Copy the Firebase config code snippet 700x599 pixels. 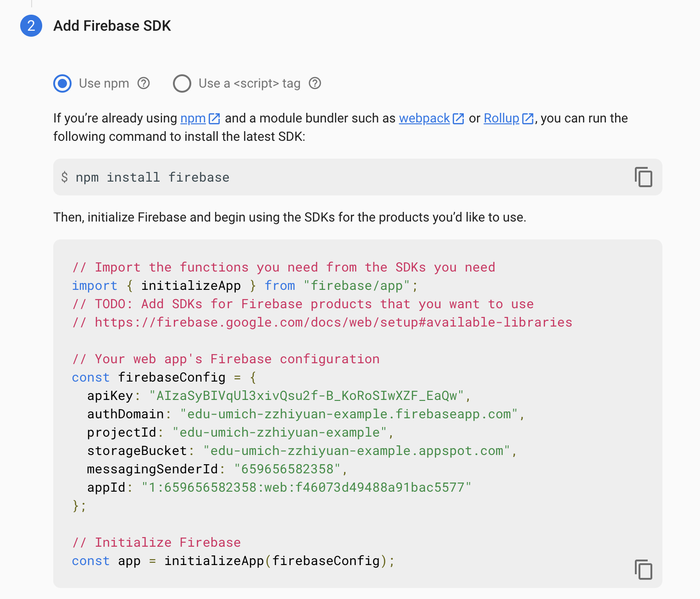[x=643, y=570]
